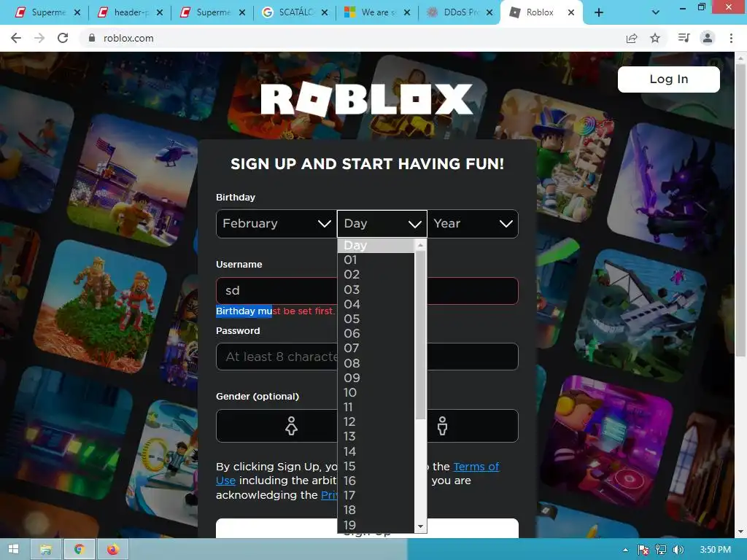The image size is (747, 560).
Task: Close the first Supreme tab
Action: pos(77,13)
